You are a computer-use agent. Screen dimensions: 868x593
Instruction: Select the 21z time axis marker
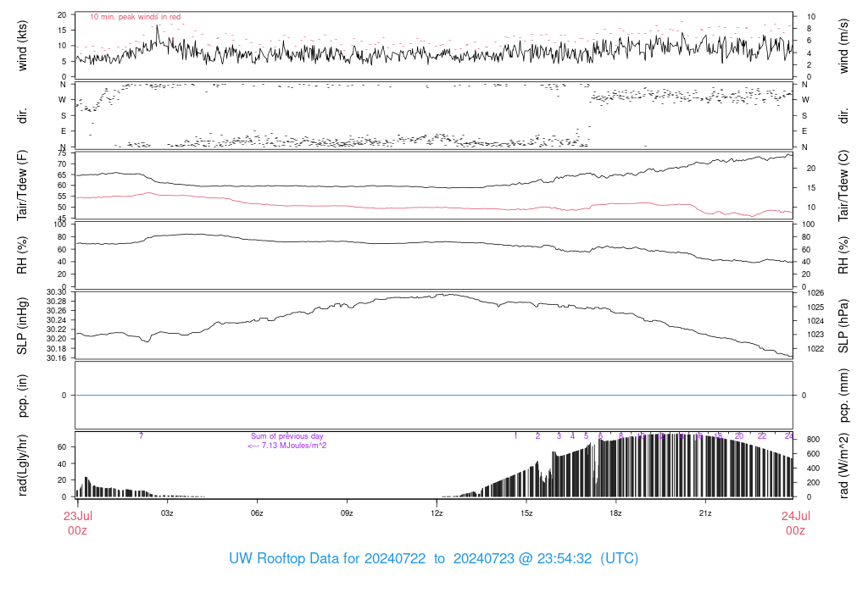705,513
